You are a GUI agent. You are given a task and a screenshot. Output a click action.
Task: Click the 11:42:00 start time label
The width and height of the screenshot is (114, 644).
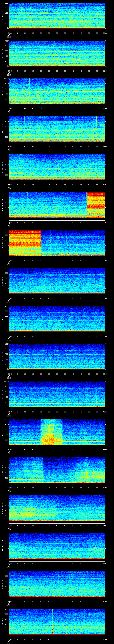9,525
